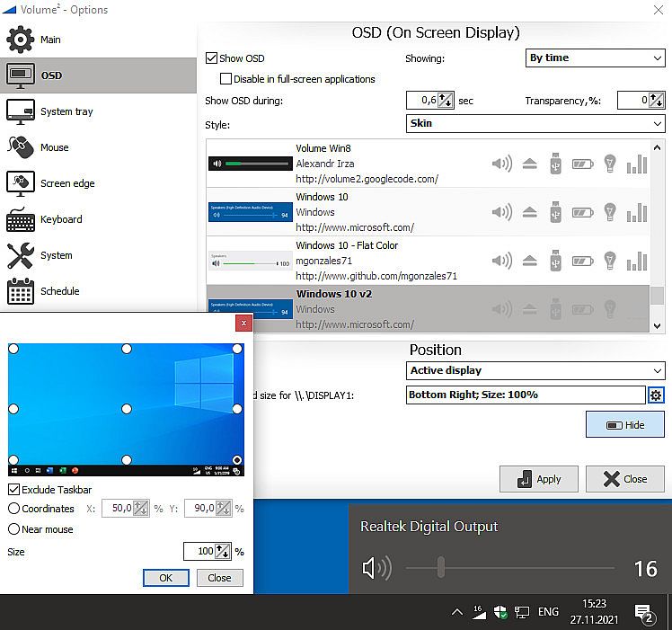Open notification center in taskbar
This screenshot has width=672, height=630.
643,613
